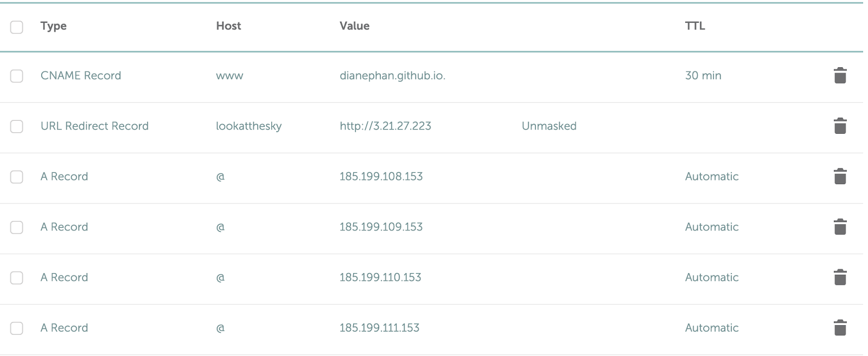Click the TTL column header

click(x=695, y=25)
